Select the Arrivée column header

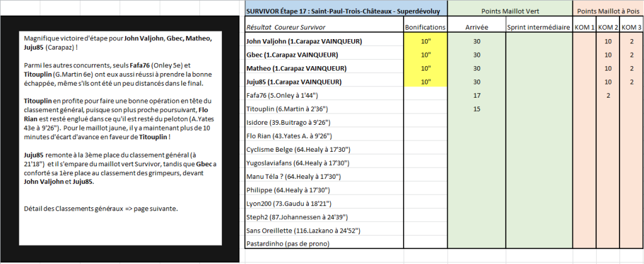[476, 28]
